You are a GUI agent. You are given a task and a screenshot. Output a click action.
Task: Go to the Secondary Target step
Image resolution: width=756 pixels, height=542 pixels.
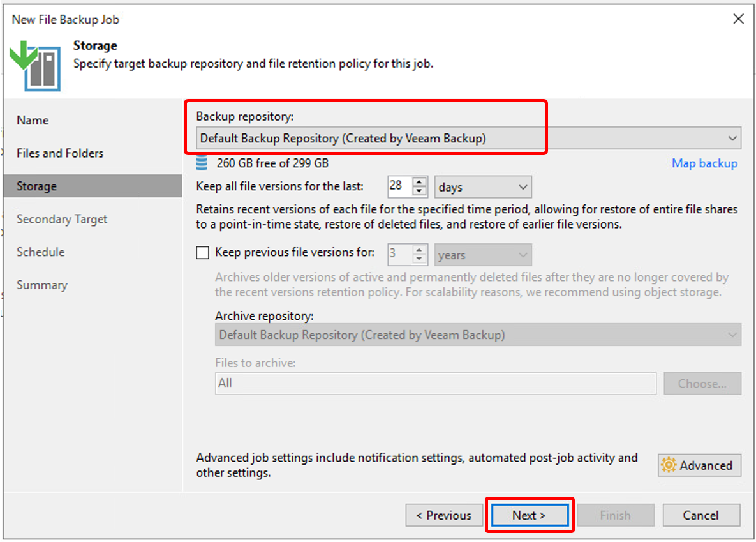62,219
